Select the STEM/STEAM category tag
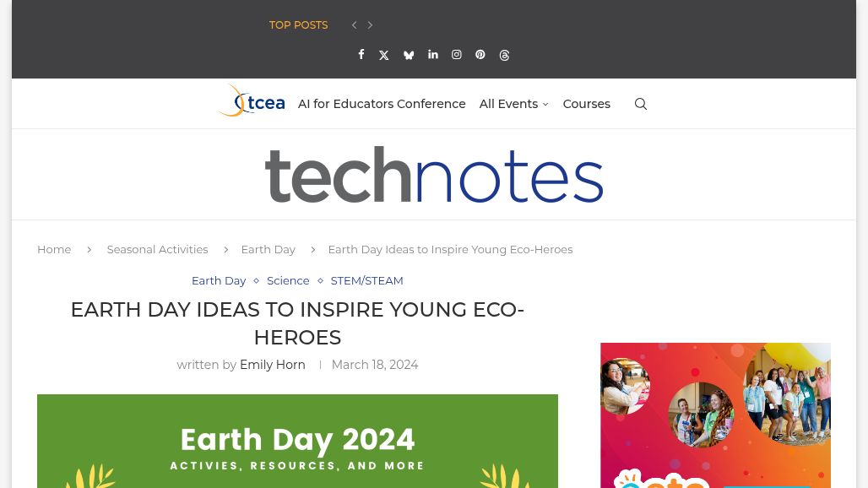 (x=366, y=280)
